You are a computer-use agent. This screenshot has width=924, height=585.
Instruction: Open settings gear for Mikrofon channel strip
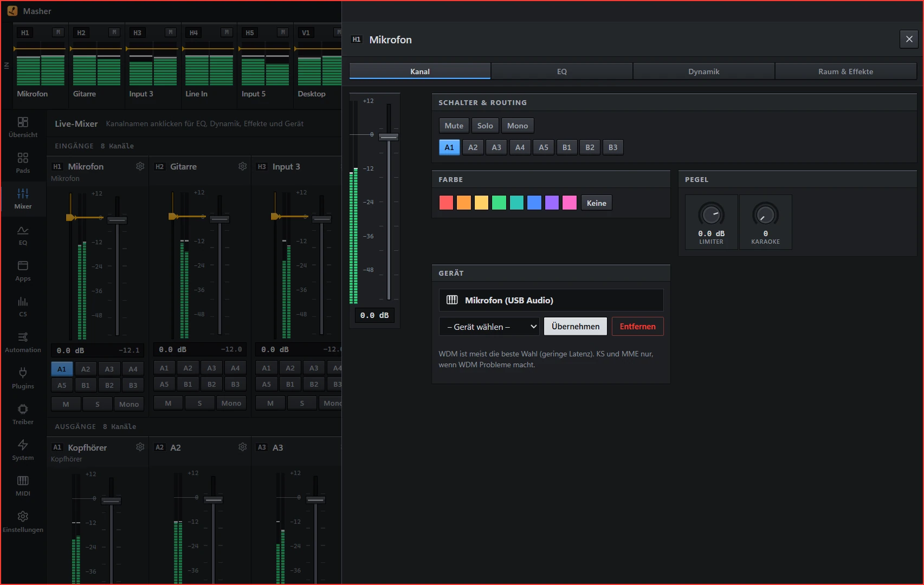click(x=140, y=166)
